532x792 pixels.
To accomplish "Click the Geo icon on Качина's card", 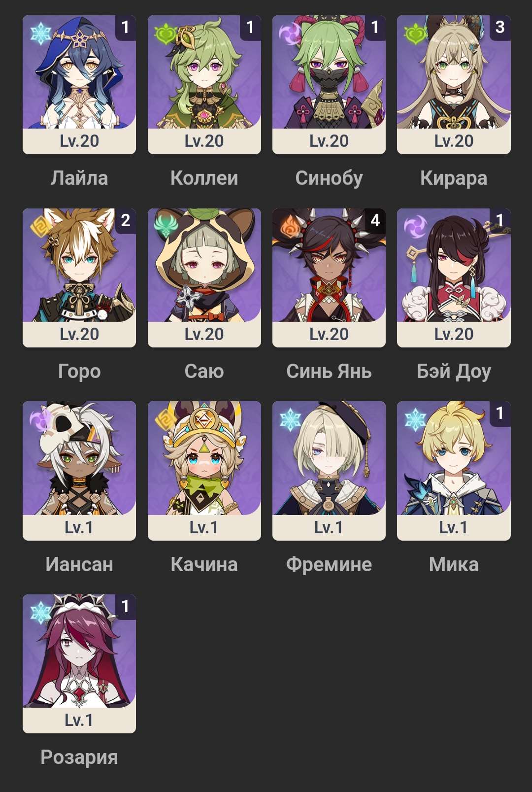I will (165, 420).
